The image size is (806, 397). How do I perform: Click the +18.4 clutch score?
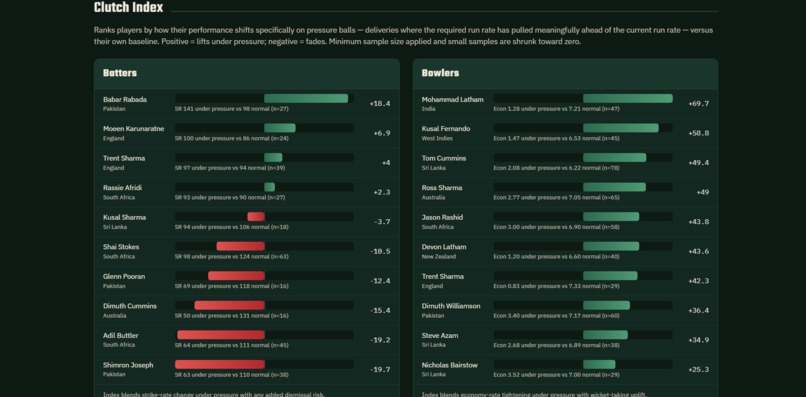(380, 103)
